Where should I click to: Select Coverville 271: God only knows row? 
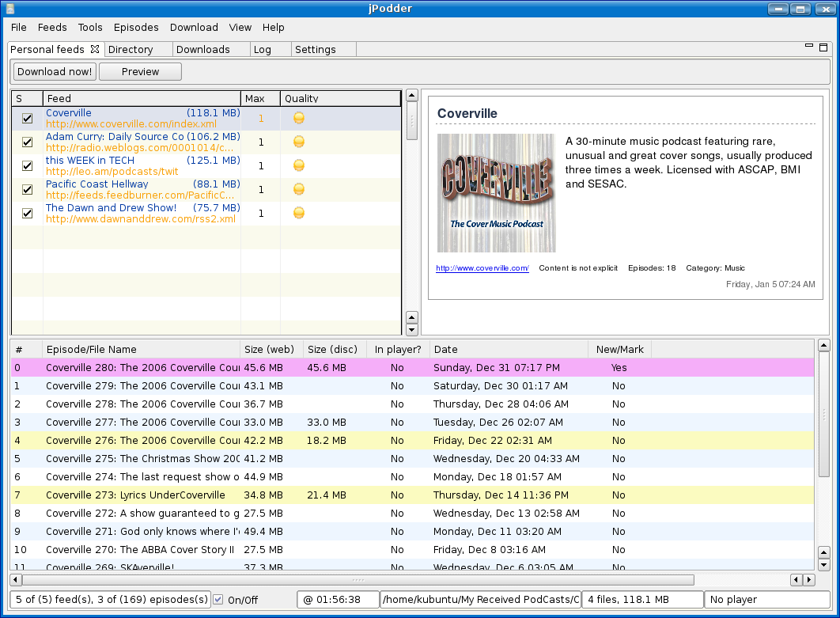pos(413,532)
